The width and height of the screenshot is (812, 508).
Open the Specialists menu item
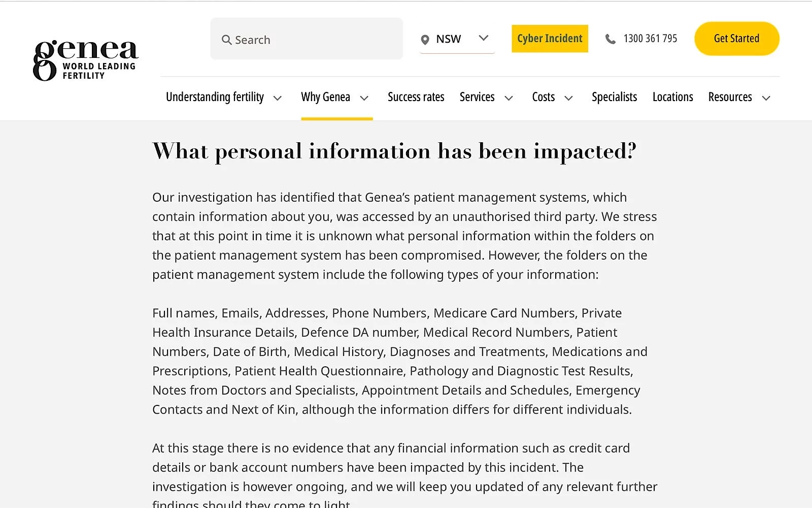(614, 97)
